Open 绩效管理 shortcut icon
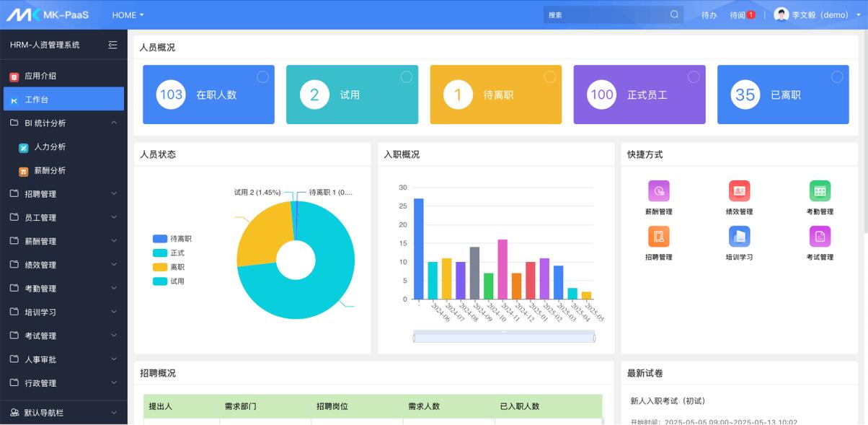The width and height of the screenshot is (868, 425). 739,191
